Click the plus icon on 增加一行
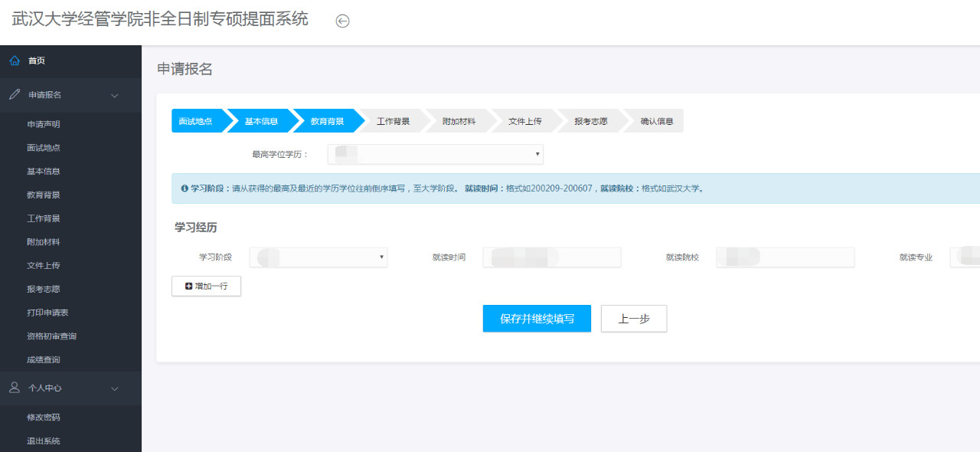The height and width of the screenshot is (452, 980). click(x=189, y=287)
